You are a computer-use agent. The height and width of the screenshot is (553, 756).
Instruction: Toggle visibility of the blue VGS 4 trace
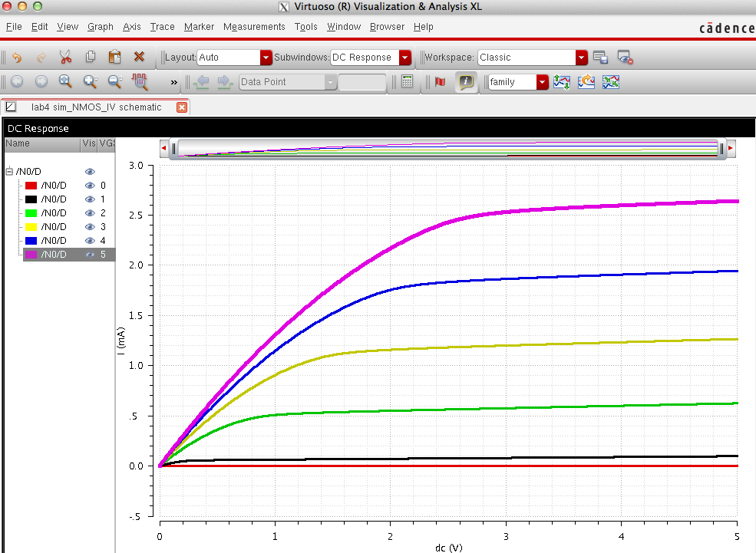coord(90,241)
